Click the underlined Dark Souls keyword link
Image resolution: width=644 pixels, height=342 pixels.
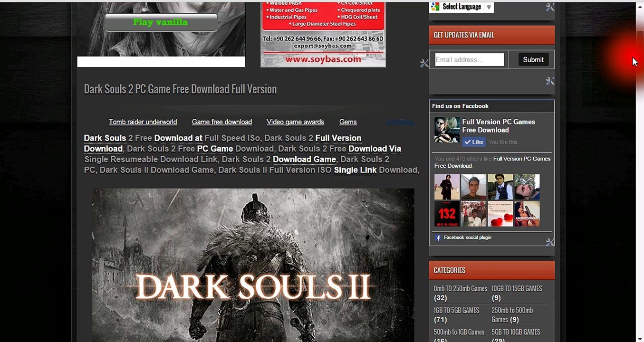[105, 138]
